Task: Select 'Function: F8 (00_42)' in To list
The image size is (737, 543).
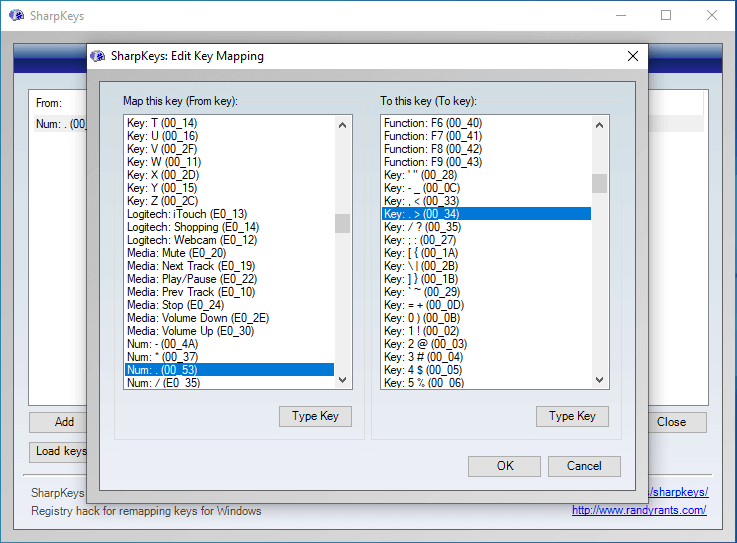Action: pyautogui.click(x=486, y=149)
